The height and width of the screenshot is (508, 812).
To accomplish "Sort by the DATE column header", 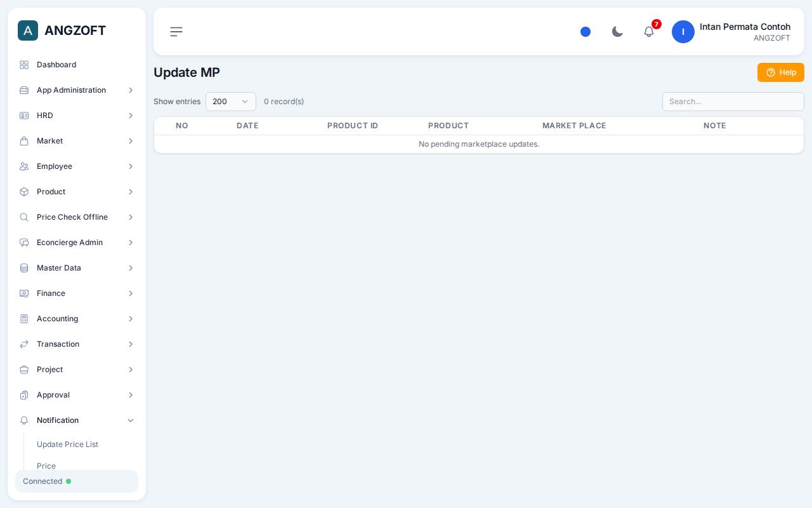I will [x=247, y=126].
